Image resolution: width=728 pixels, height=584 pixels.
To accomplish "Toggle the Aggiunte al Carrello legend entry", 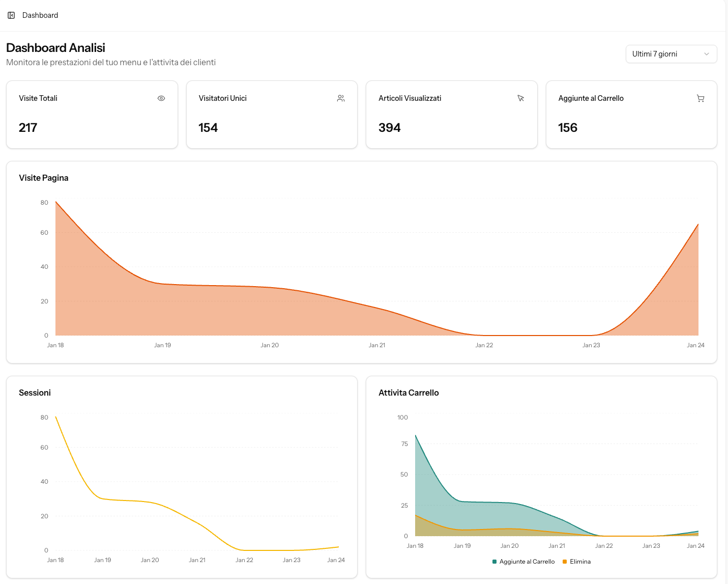I will coord(523,561).
